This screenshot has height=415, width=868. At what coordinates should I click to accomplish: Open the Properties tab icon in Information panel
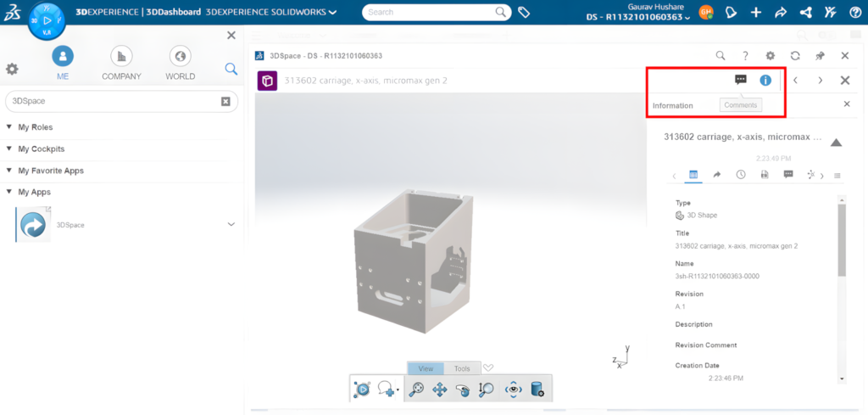(693, 175)
